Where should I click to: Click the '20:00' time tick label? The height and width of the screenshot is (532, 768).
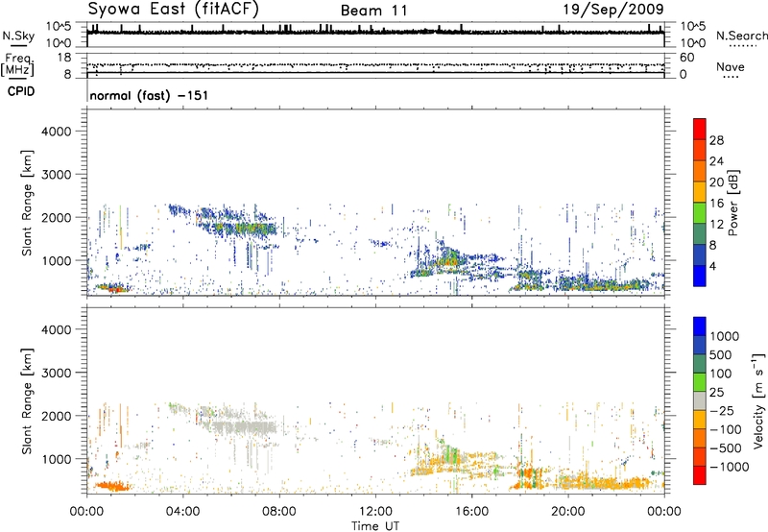(567, 512)
